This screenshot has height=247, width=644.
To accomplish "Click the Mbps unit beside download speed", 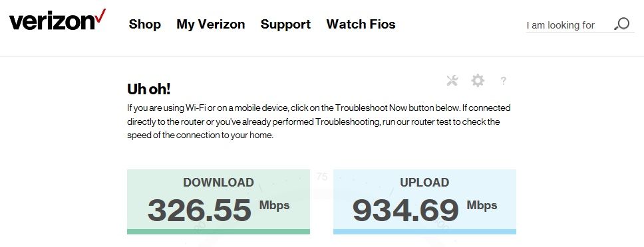I will 274,205.
